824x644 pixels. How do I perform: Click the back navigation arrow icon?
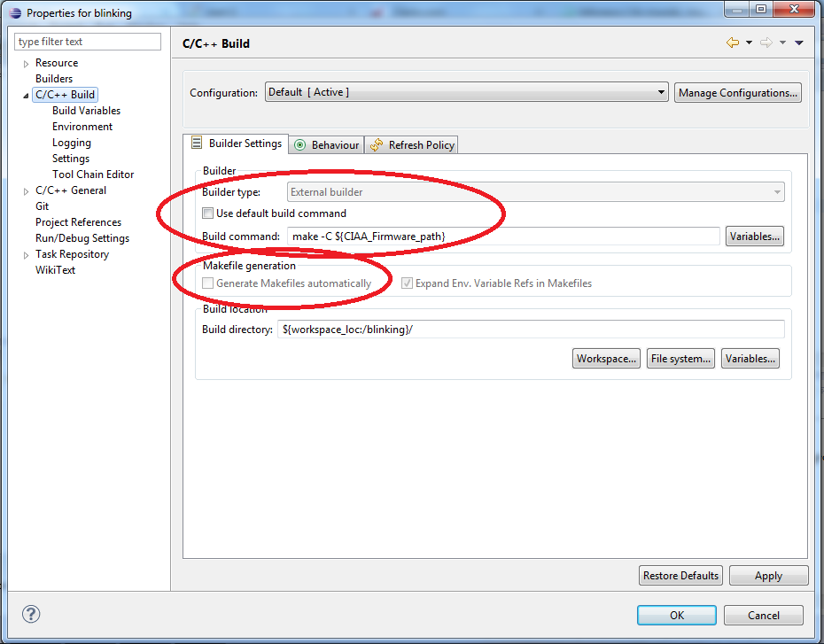[733, 43]
